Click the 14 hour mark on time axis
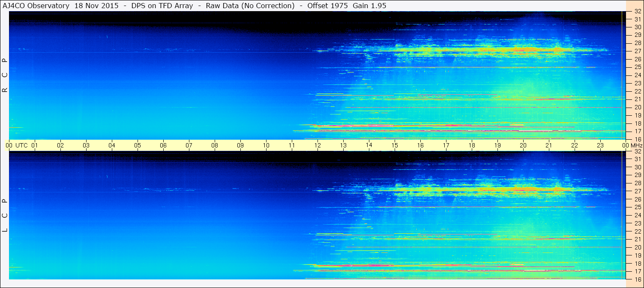This screenshot has width=644, height=288. pyautogui.click(x=369, y=145)
